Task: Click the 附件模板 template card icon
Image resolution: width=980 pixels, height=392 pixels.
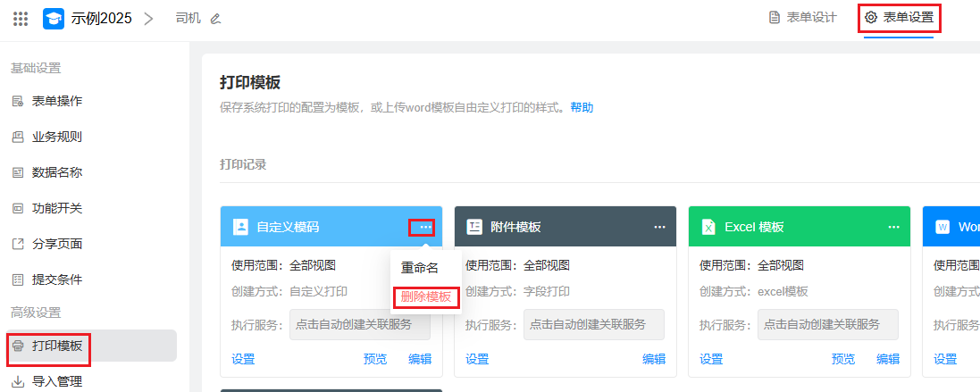Action: (475, 227)
